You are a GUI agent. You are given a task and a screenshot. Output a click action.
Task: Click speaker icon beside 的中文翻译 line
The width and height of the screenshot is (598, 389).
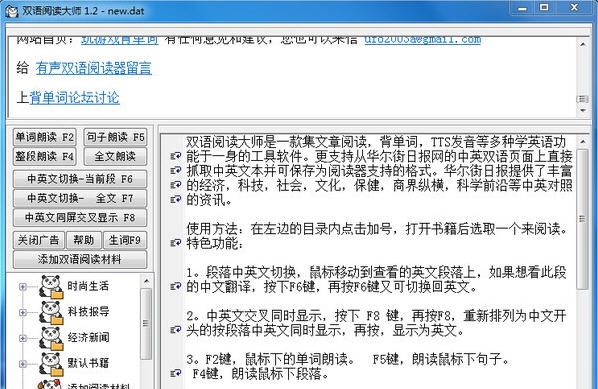tap(175, 286)
